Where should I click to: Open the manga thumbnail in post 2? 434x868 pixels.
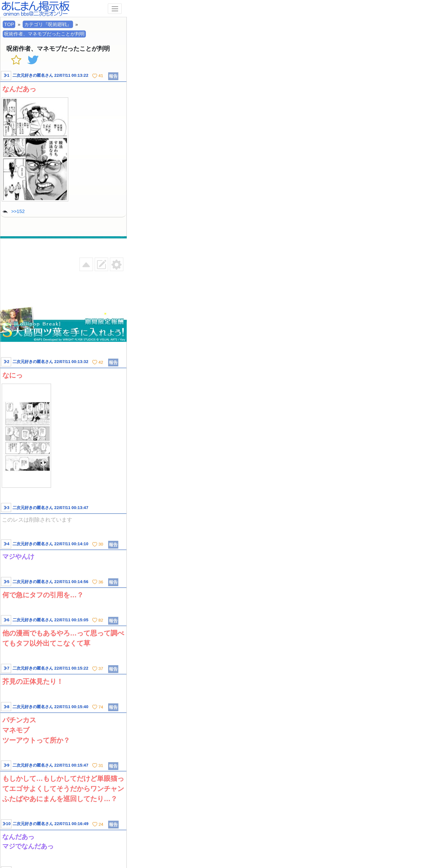[26, 436]
